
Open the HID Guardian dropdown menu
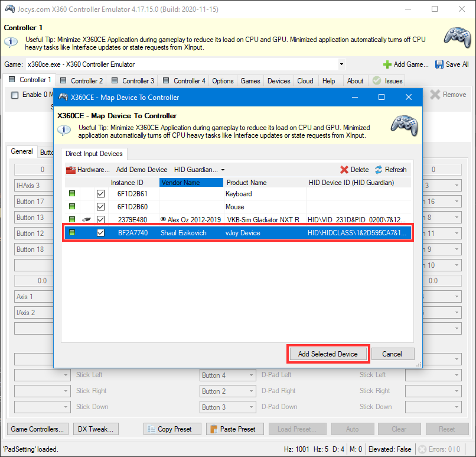pos(199,170)
